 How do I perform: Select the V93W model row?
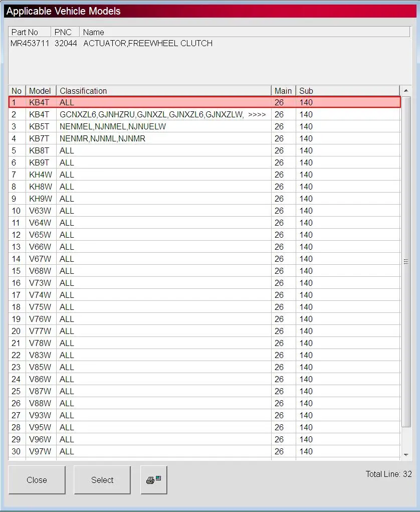click(204, 415)
